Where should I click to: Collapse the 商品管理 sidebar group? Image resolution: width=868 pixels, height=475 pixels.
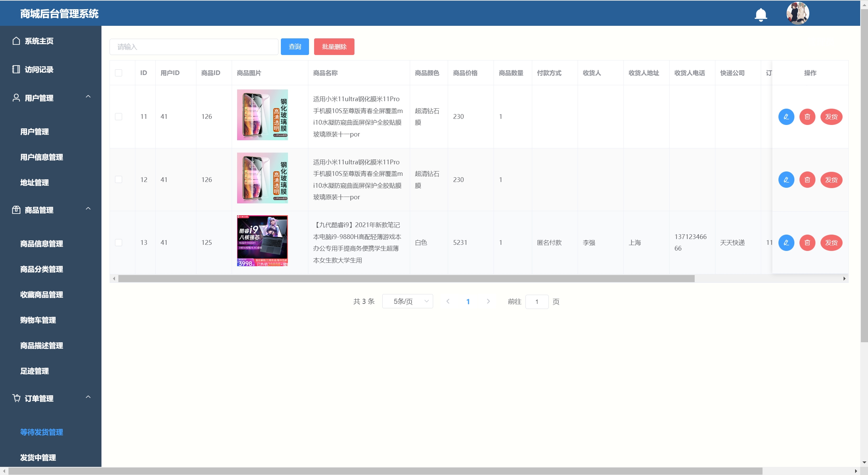(x=88, y=209)
